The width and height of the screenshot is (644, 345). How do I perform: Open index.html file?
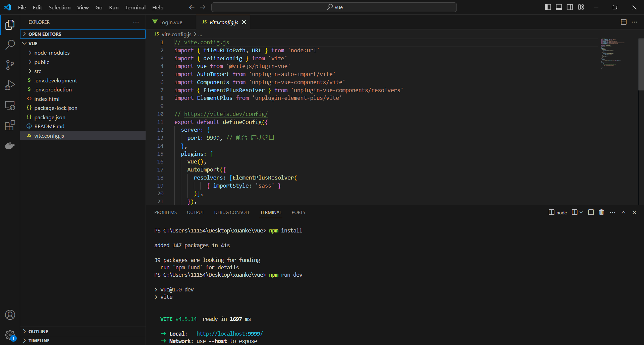83,99
